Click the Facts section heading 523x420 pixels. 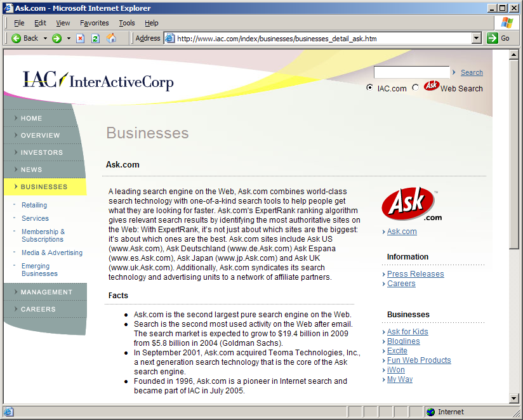(118, 296)
